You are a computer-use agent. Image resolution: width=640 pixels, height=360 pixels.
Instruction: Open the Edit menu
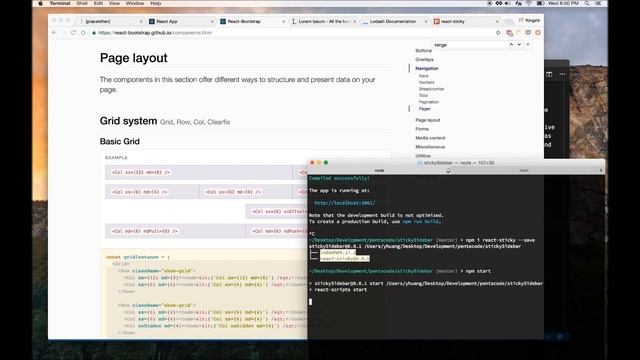click(98, 3)
